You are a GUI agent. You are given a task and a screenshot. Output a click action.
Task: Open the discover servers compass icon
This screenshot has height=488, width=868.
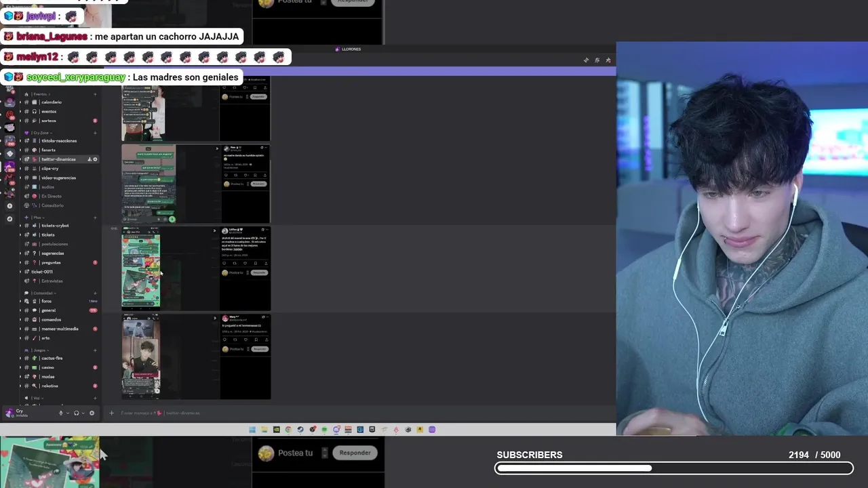coord(9,219)
